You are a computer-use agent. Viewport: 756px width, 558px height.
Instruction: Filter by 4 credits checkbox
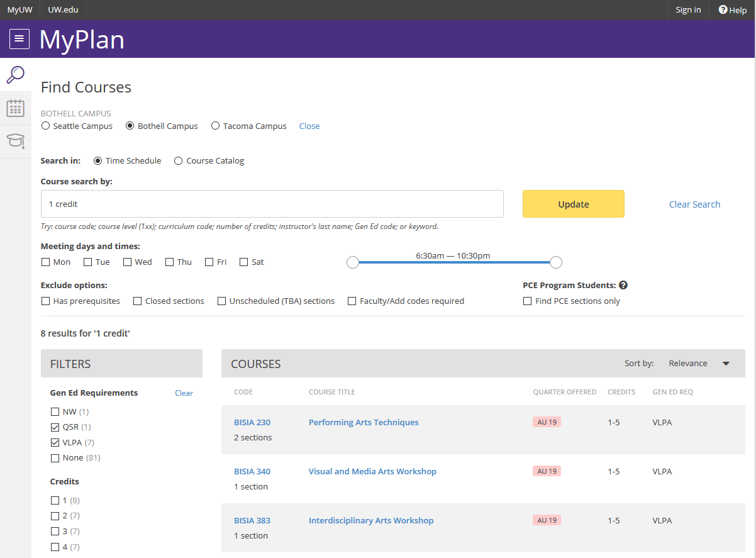[55, 547]
